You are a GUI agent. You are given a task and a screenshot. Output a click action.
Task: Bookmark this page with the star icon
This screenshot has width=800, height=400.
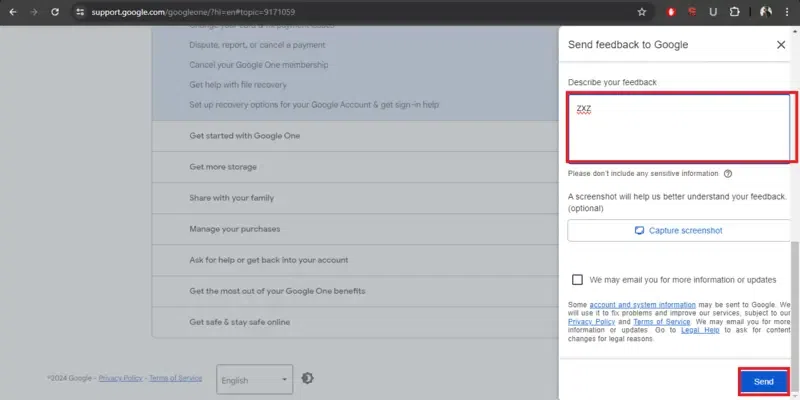tap(642, 12)
